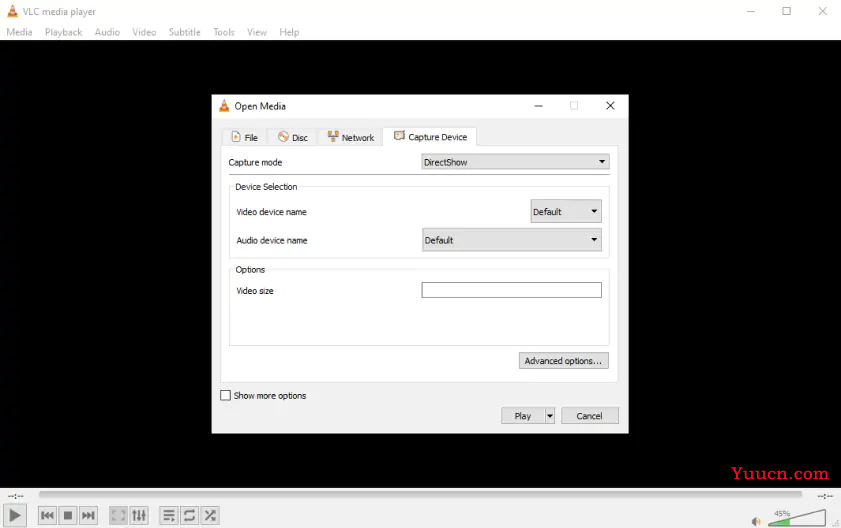This screenshot has width=841, height=528.
Task: Click the Play button in the Open Media dialog
Action: 523,416
